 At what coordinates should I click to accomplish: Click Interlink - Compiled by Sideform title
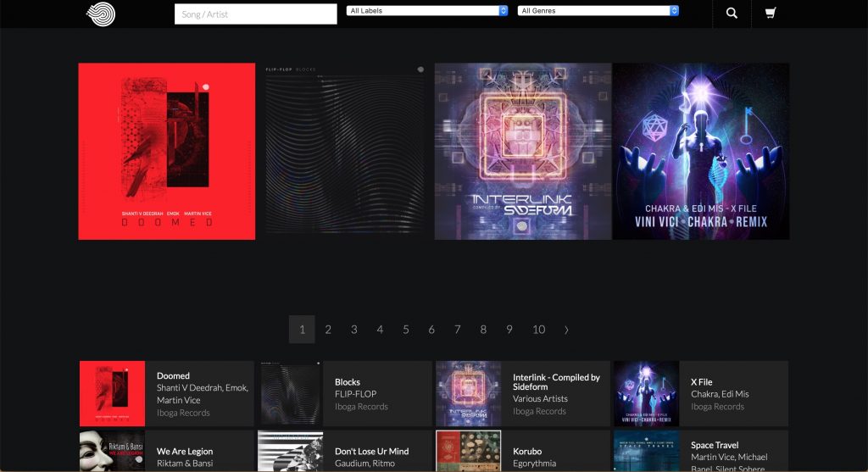556,382
